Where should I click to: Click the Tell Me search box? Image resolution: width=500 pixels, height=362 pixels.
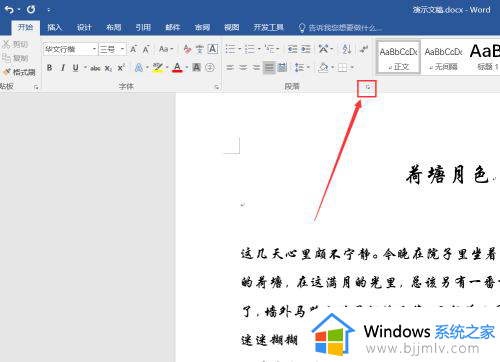(340, 28)
